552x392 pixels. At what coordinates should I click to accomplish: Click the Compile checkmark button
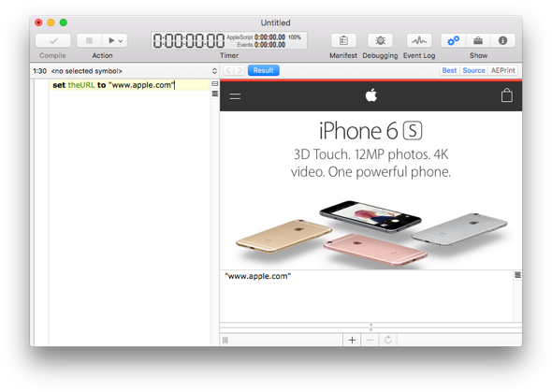52,41
